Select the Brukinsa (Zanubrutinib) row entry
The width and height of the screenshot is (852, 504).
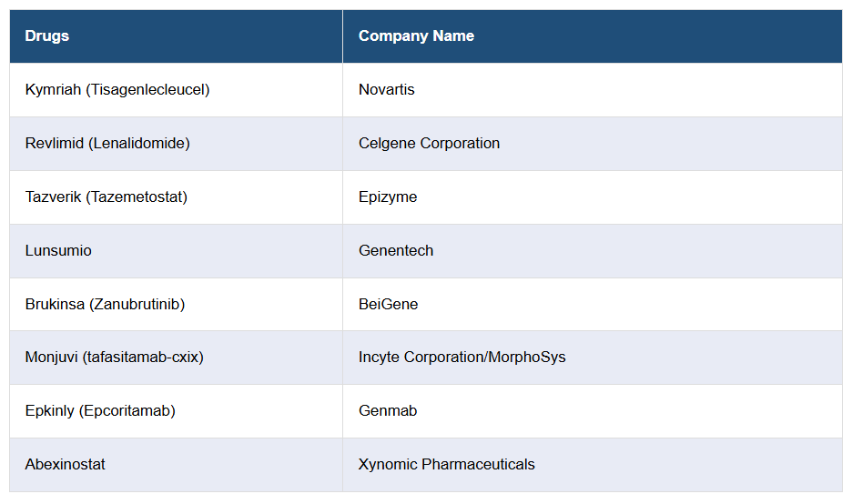105,305
